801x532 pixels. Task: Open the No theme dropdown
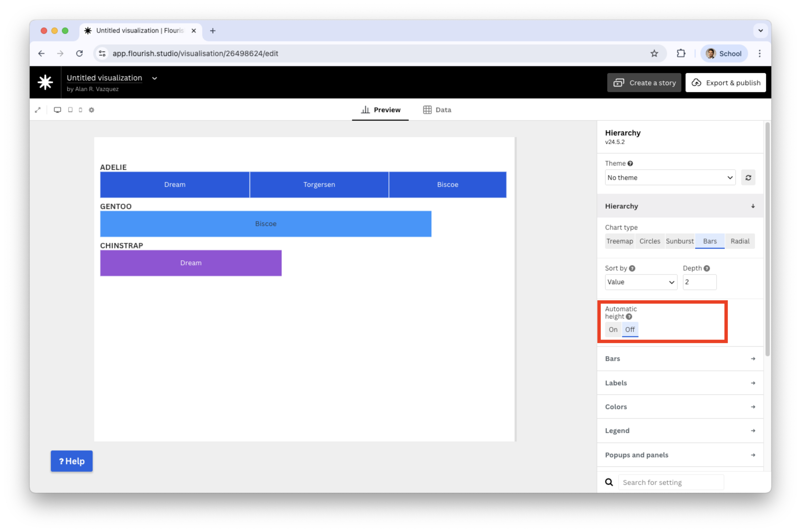pos(670,177)
